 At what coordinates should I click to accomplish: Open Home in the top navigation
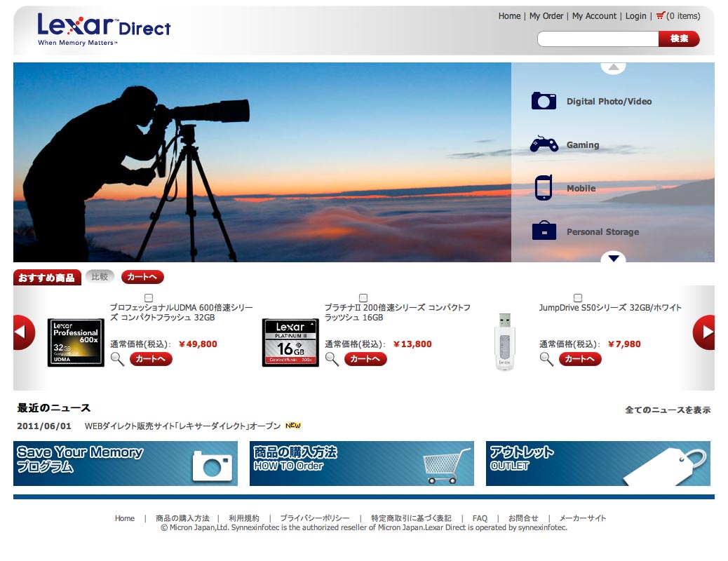point(509,16)
